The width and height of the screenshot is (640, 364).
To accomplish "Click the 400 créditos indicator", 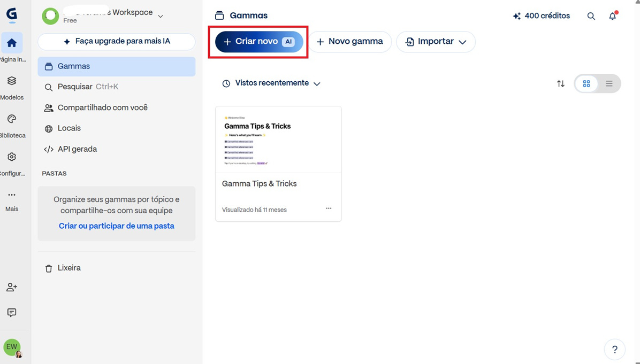I will (541, 16).
